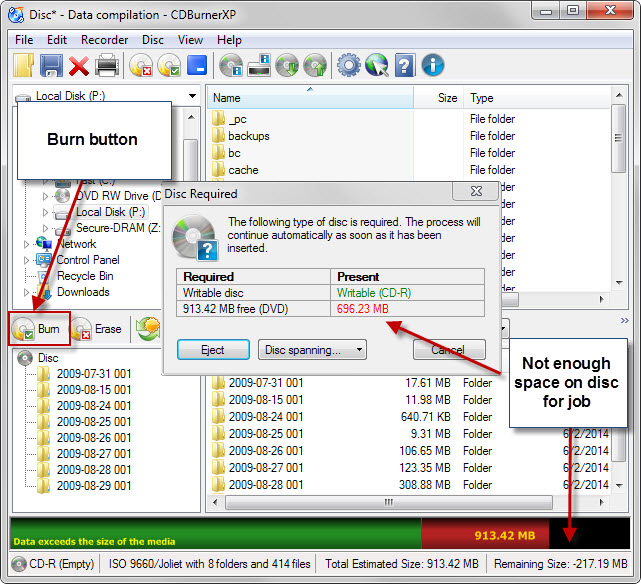Select '2009-08-29 001' in the compilation tree
This screenshot has height=584, width=641.
(94, 486)
